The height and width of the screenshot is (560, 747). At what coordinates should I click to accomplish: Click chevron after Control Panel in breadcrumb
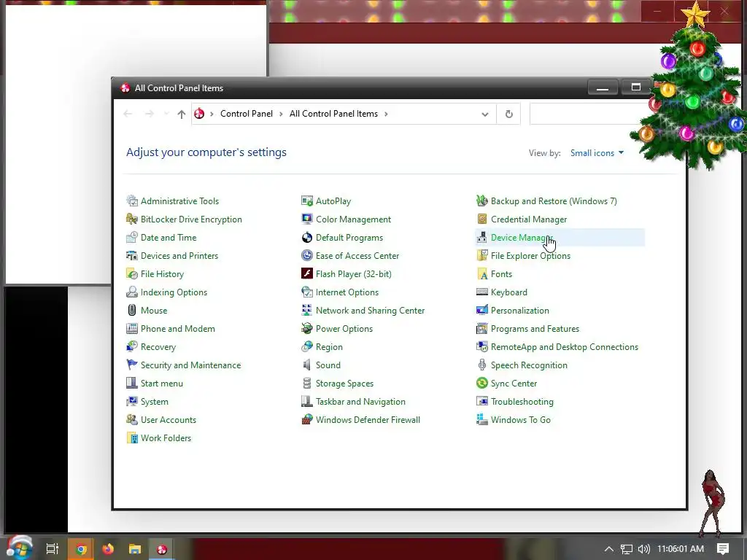click(x=281, y=114)
